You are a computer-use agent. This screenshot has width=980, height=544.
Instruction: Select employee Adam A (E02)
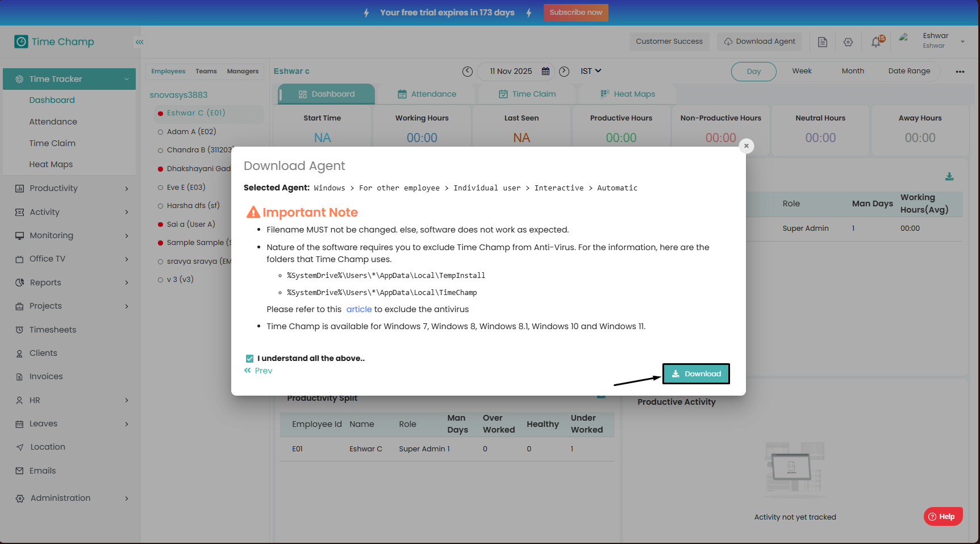(191, 132)
